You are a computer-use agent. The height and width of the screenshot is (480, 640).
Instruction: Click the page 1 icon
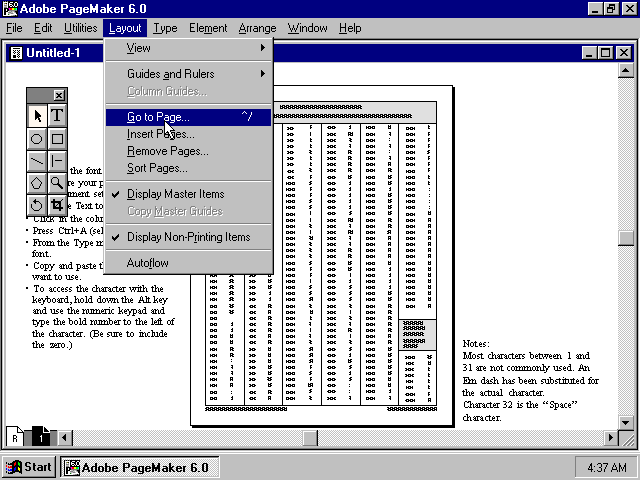point(41,438)
